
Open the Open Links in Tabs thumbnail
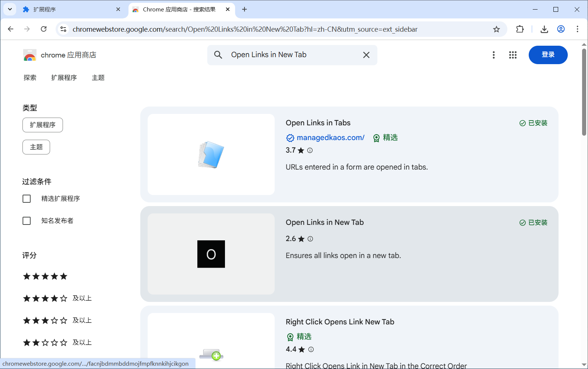pyautogui.click(x=211, y=154)
